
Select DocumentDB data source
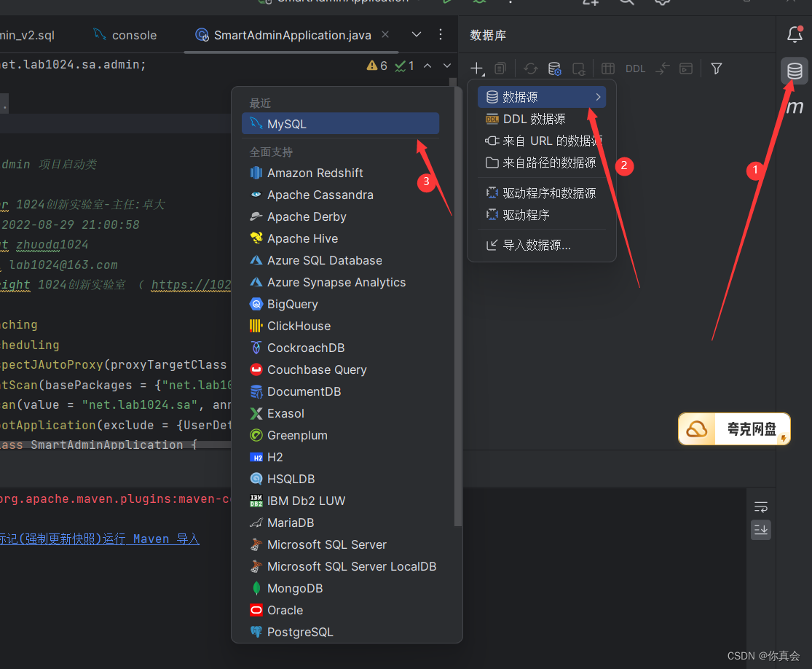[x=340, y=391]
